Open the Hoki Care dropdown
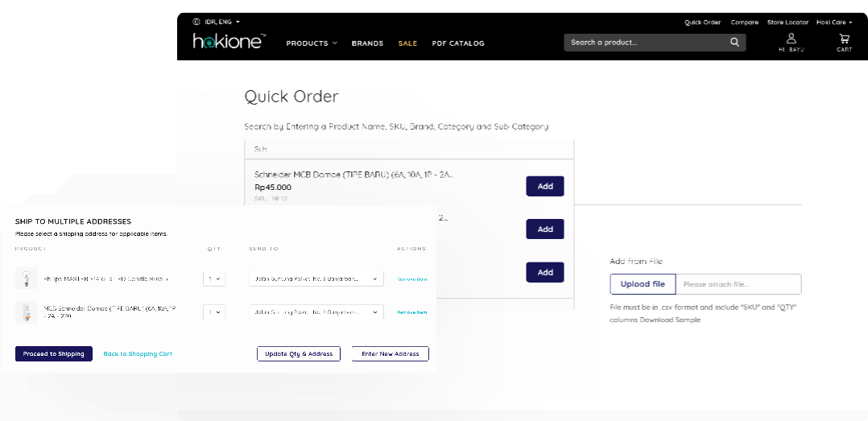This screenshot has width=868, height=421. tap(833, 23)
